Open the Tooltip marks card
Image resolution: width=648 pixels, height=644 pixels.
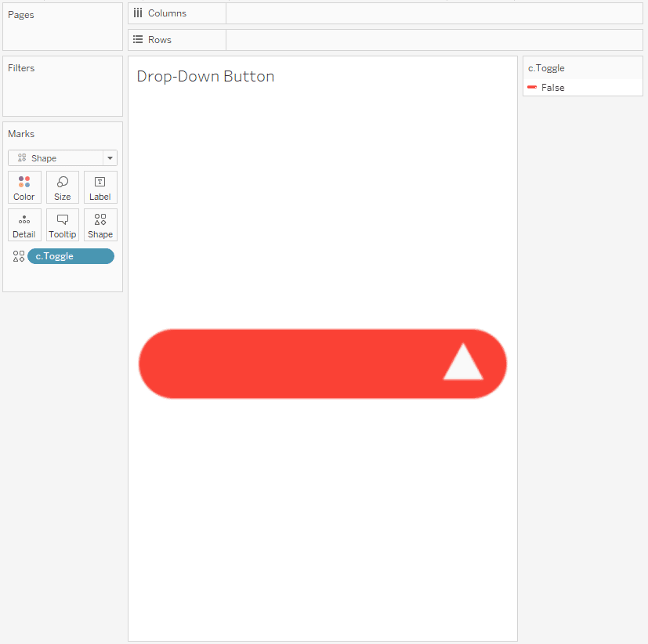pyautogui.click(x=63, y=225)
